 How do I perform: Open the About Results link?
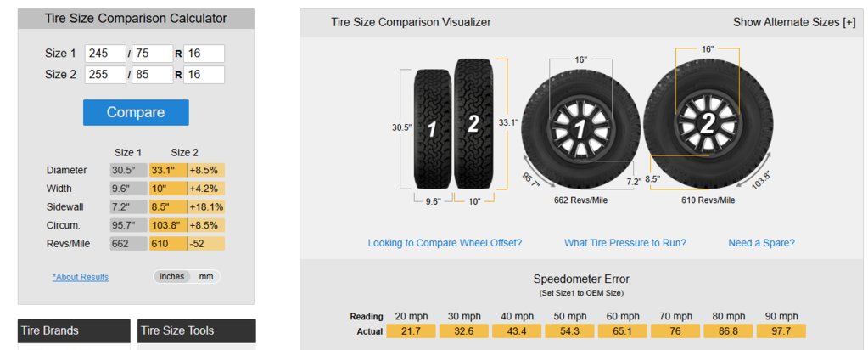click(x=81, y=277)
